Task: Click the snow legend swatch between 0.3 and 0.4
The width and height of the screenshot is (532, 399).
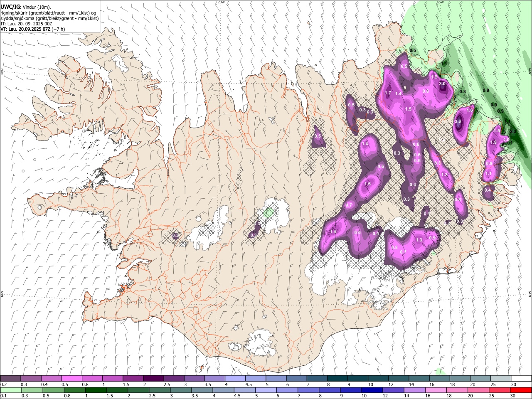Action: (31, 378)
